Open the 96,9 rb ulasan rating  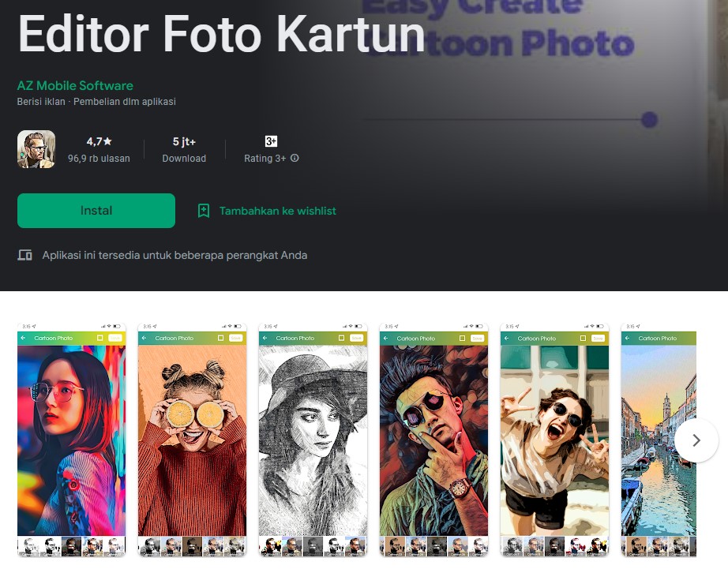coord(99,149)
